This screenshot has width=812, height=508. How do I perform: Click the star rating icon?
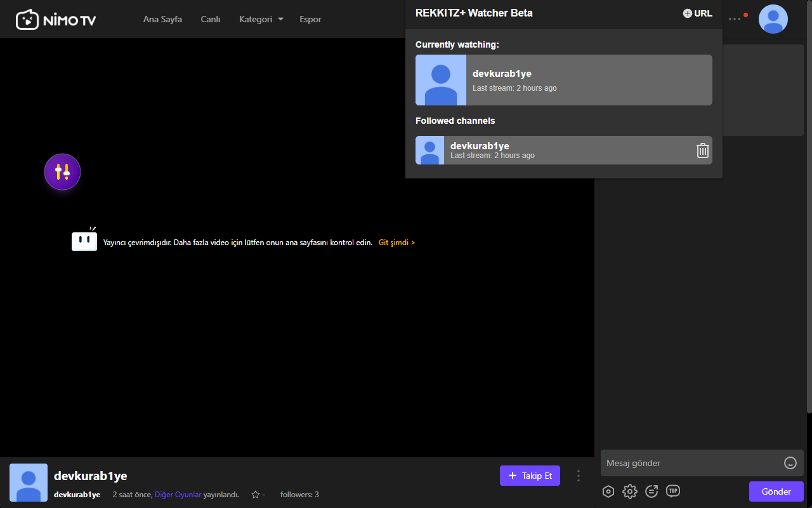click(256, 495)
